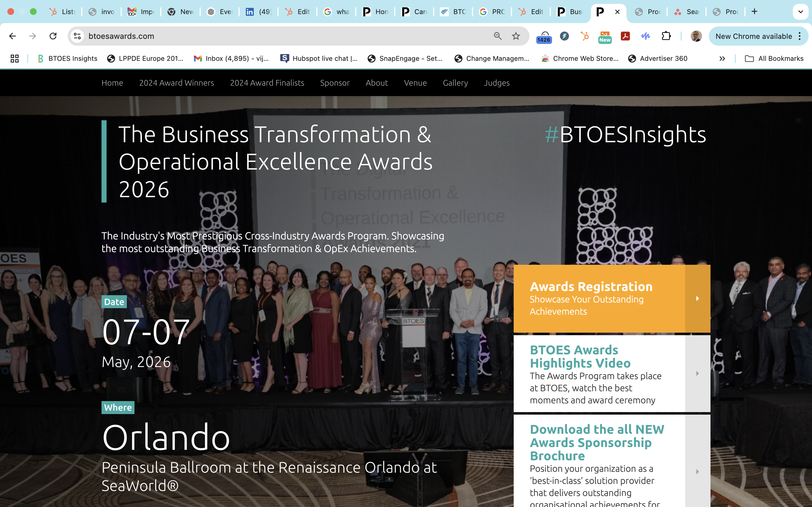Click the Adobe Acrobat extension icon
The width and height of the screenshot is (812, 507).
pos(625,36)
